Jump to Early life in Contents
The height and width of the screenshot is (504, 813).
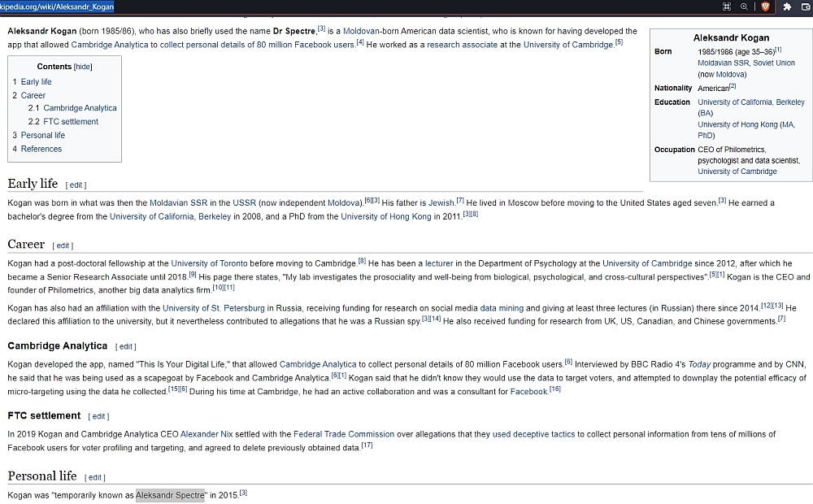pos(37,82)
